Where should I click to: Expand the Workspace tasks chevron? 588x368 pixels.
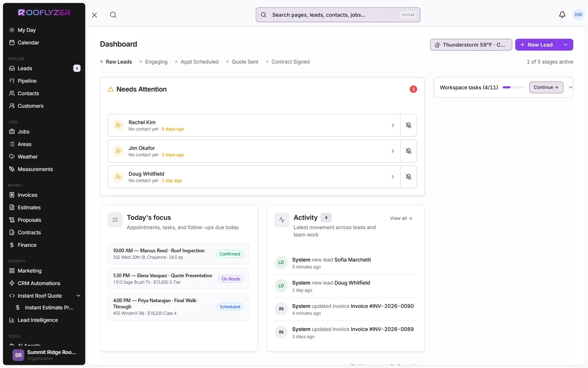click(570, 87)
